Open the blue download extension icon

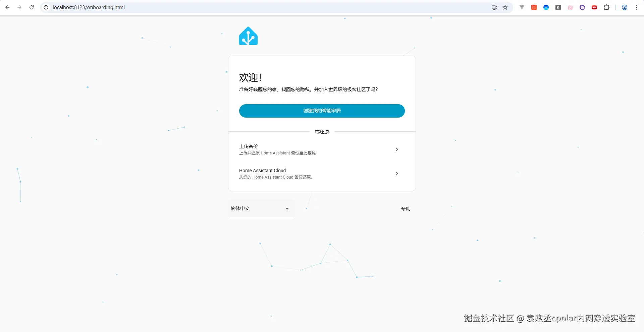[x=546, y=7]
